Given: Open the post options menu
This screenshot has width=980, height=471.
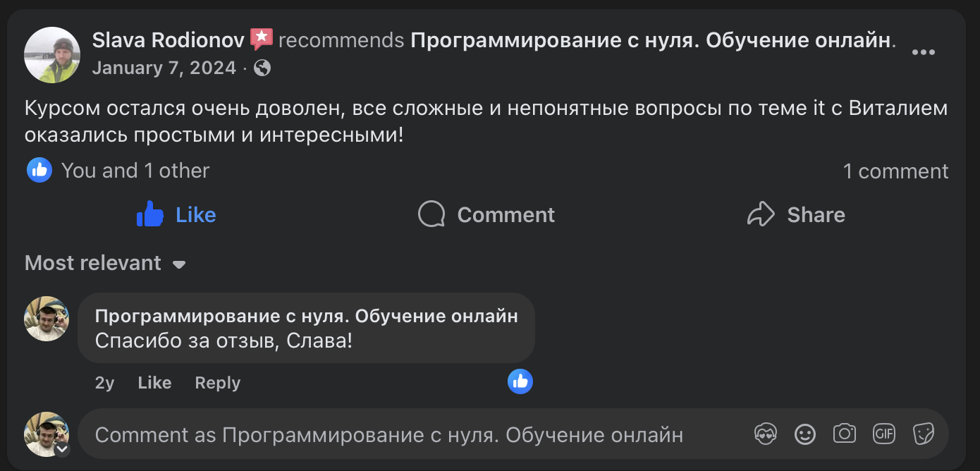Looking at the screenshot, I should [x=924, y=51].
